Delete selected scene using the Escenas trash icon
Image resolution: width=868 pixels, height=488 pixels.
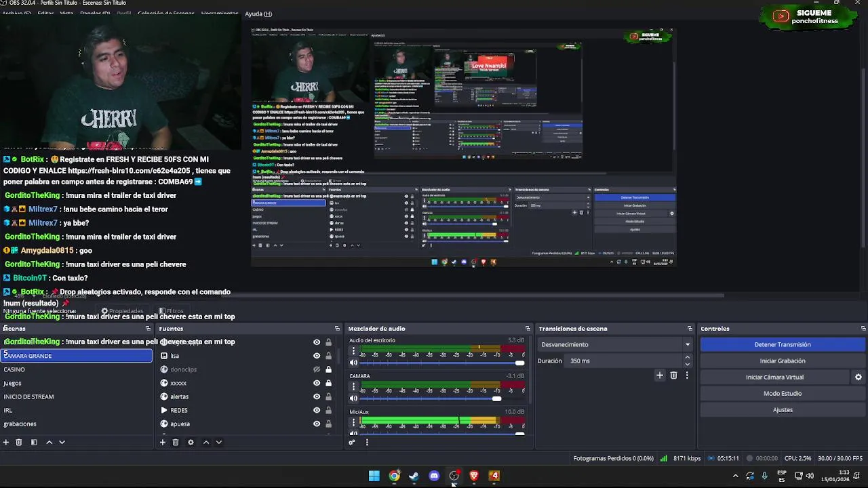point(19,442)
